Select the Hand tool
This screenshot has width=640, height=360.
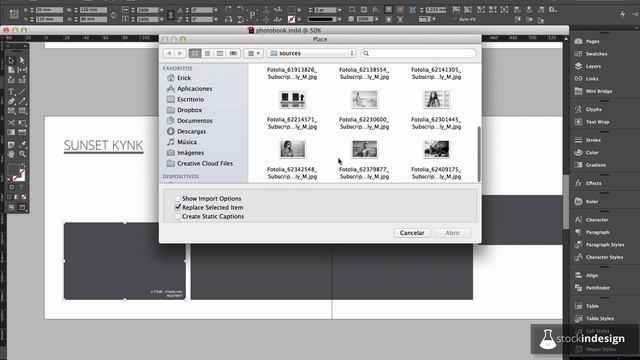coord(11,154)
